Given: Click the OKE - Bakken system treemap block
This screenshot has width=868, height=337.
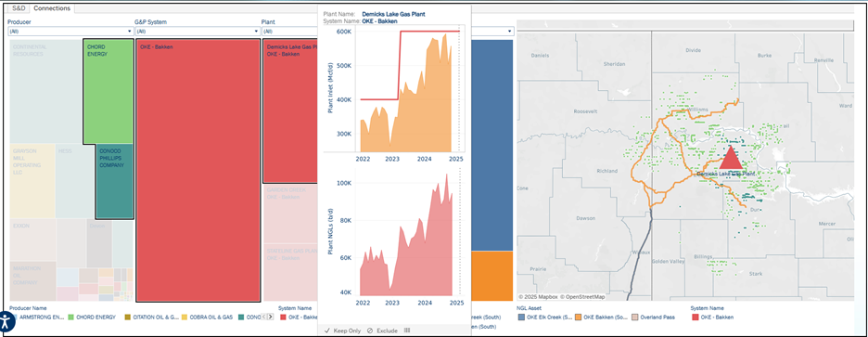Looking at the screenshot, I should [198, 171].
